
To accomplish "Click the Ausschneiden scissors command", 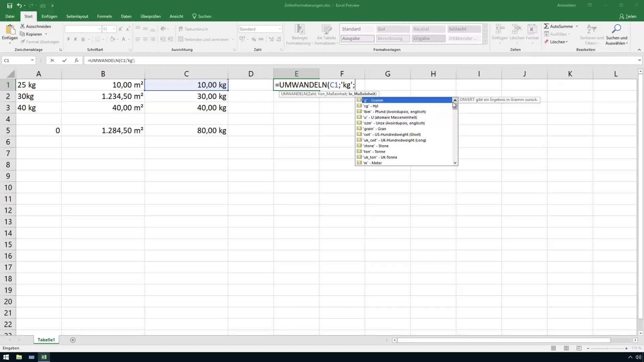I will pyautogui.click(x=36, y=26).
